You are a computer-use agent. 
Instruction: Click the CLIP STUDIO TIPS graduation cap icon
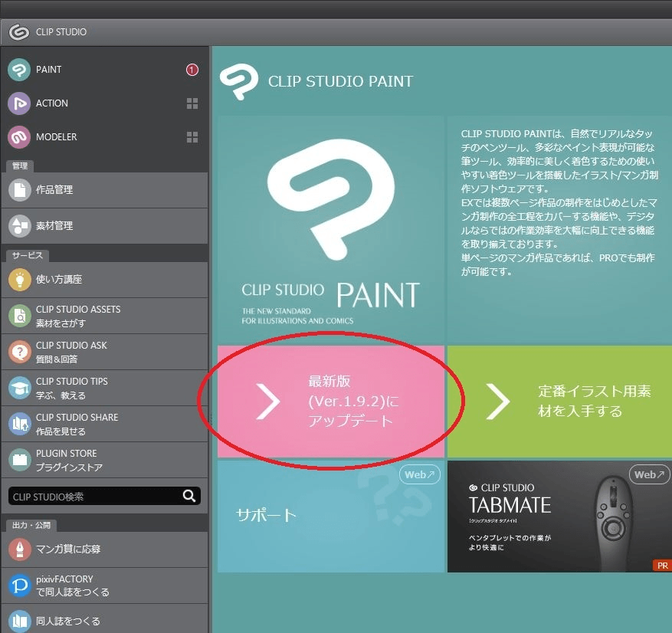pos(20,388)
